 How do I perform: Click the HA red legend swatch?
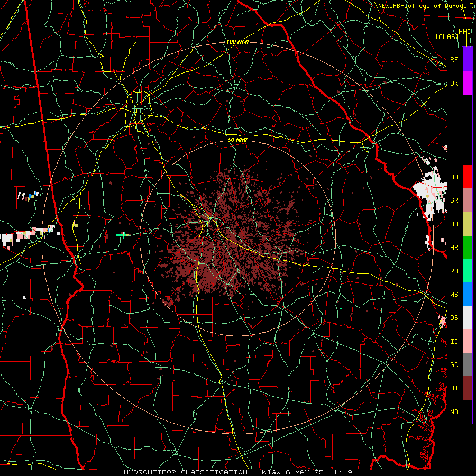467,177
